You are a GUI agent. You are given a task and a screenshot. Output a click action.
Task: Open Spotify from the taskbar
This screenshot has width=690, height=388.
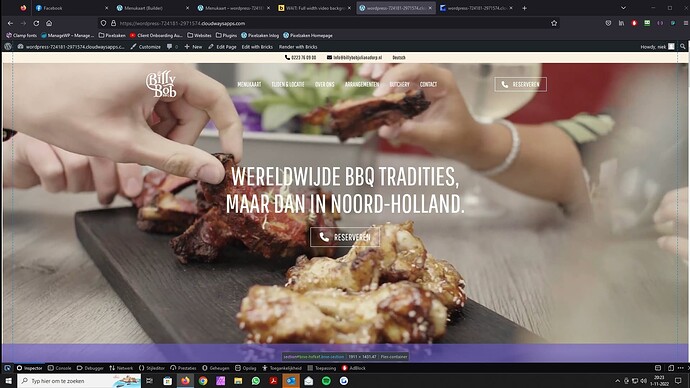click(x=326, y=381)
